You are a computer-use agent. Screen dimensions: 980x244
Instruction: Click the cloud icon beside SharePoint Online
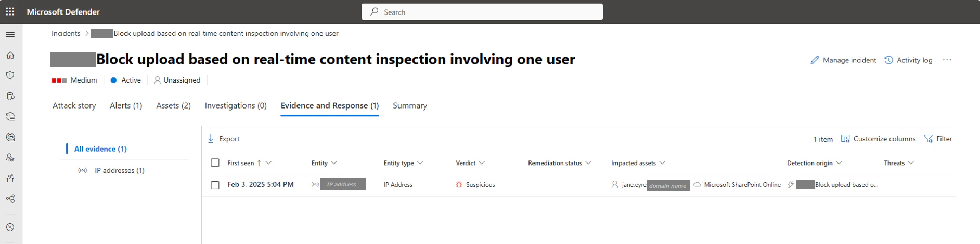coord(697,184)
